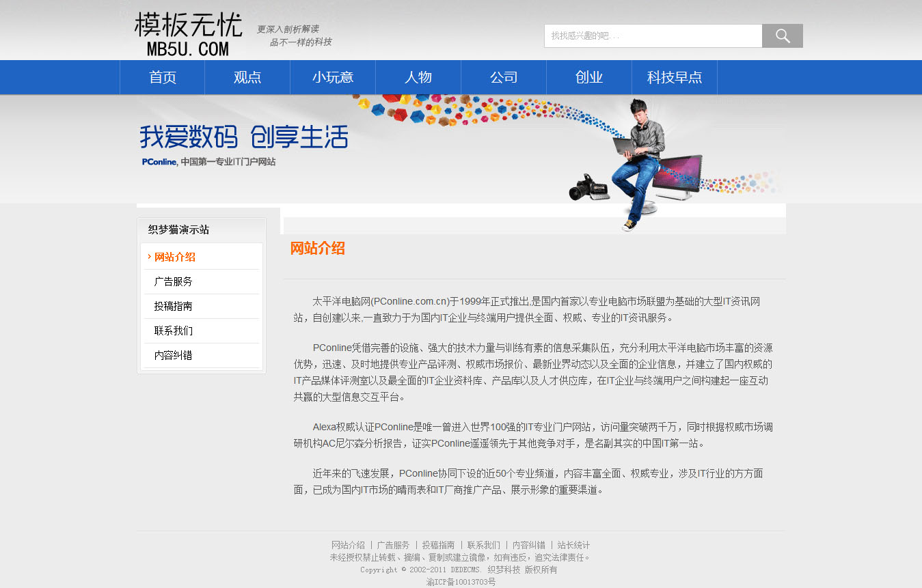Click 投稿指南 in the sidebar
This screenshot has width=922, height=588.
[x=174, y=307]
